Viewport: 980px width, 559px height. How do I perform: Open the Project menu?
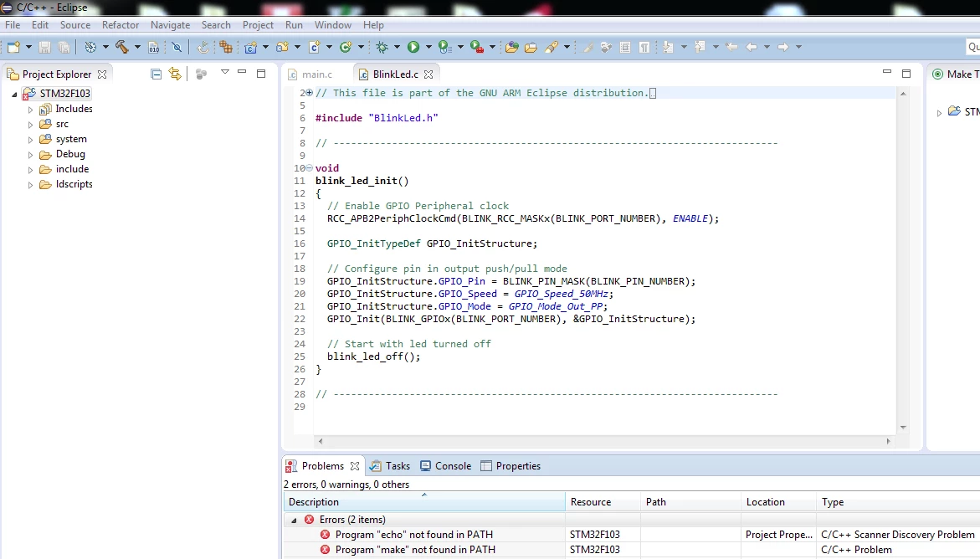tap(258, 25)
